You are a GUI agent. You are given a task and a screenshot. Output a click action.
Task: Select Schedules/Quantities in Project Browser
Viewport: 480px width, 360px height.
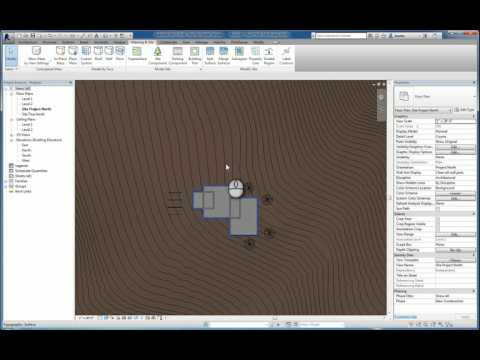(x=31, y=171)
